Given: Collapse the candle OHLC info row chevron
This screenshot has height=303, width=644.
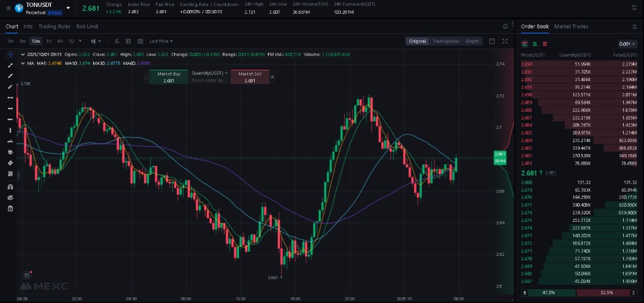Looking at the screenshot, I should click(23, 54).
